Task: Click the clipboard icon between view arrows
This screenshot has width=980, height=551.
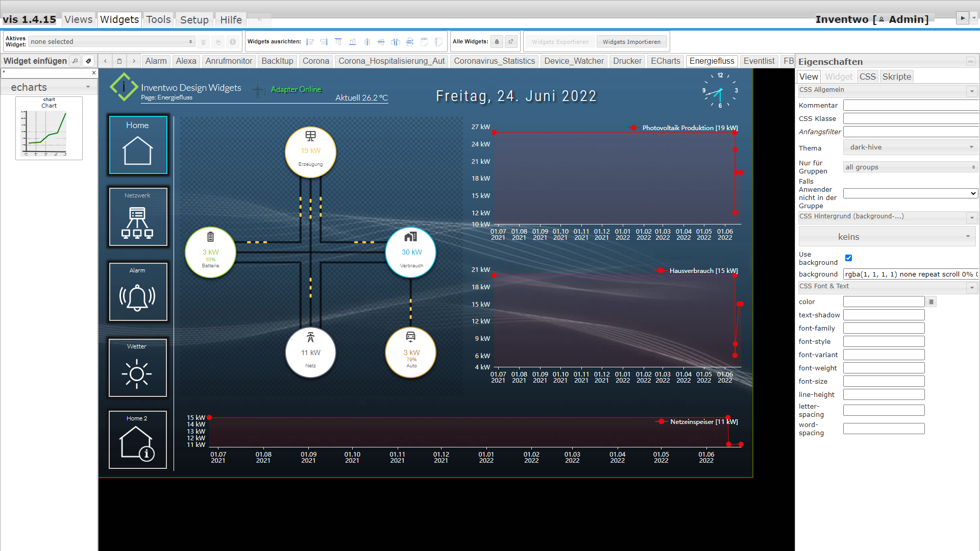Action: tap(119, 61)
